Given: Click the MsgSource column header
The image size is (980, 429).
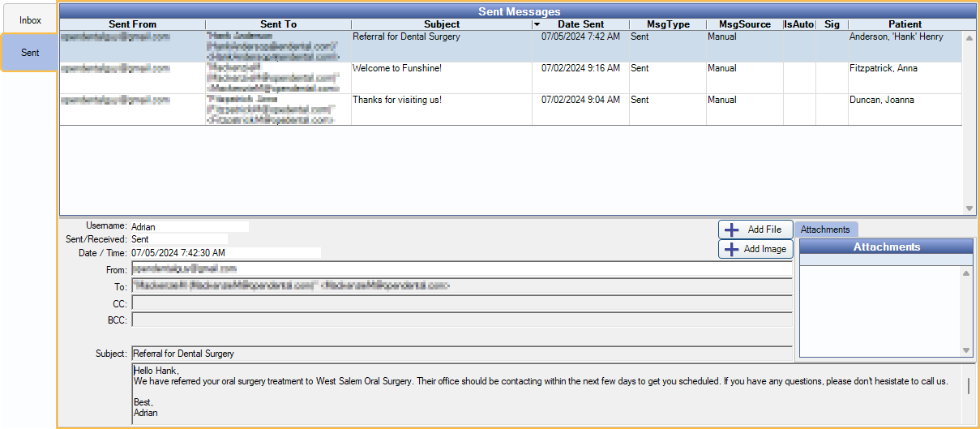Looking at the screenshot, I should [x=744, y=24].
